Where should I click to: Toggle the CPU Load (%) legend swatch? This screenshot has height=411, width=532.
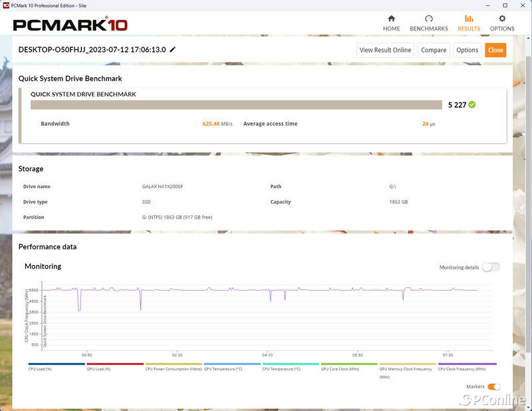pos(57,364)
